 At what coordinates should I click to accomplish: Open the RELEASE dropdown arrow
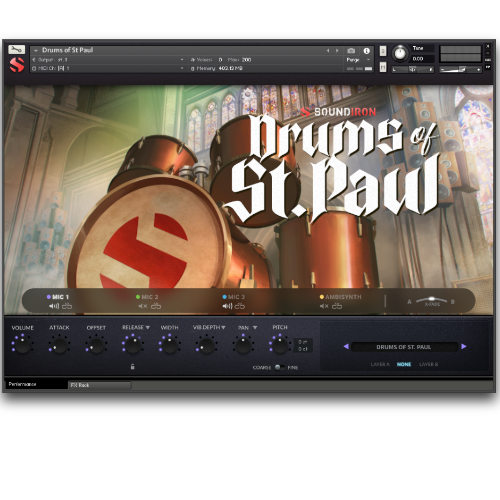click(x=148, y=328)
